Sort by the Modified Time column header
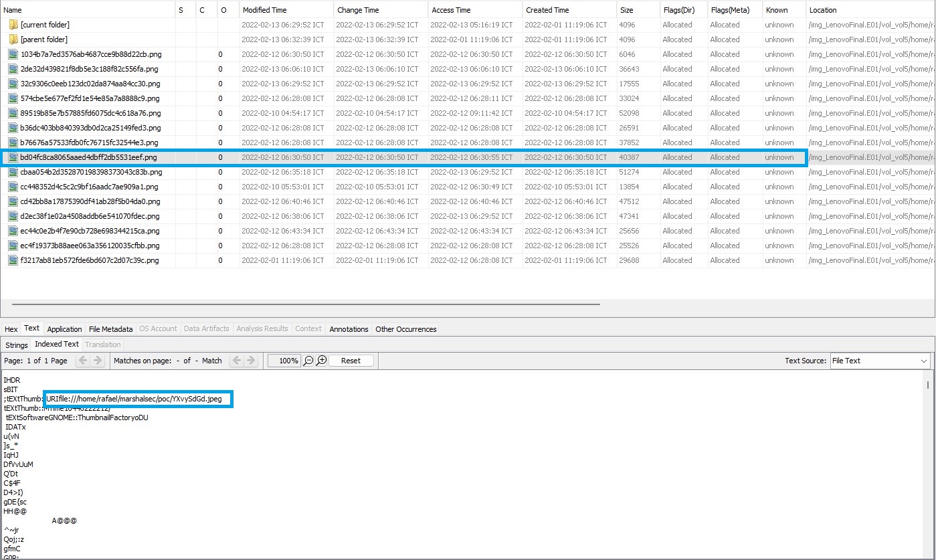The height and width of the screenshot is (560, 936). (x=264, y=10)
